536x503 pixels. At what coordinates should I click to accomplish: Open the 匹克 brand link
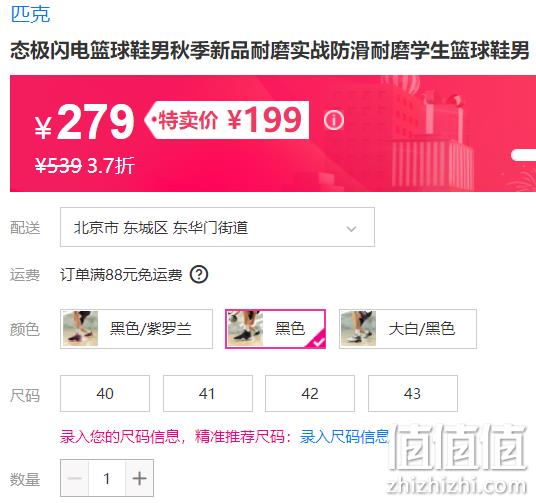click(30, 14)
